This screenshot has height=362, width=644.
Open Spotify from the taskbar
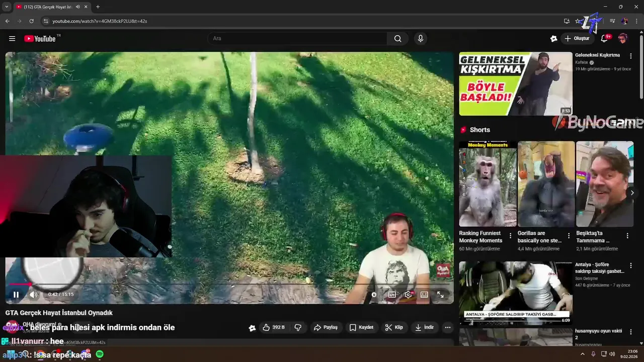[x=100, y=354]
